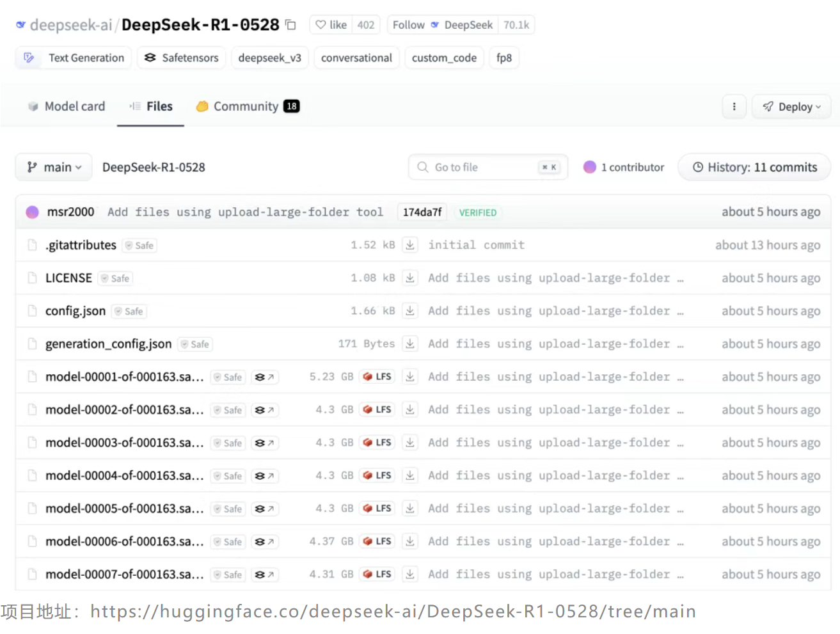Open the .gitattributes file
The width and height of the screenshot is (840, 634).
pyautogui.click(x=81, y=245)
